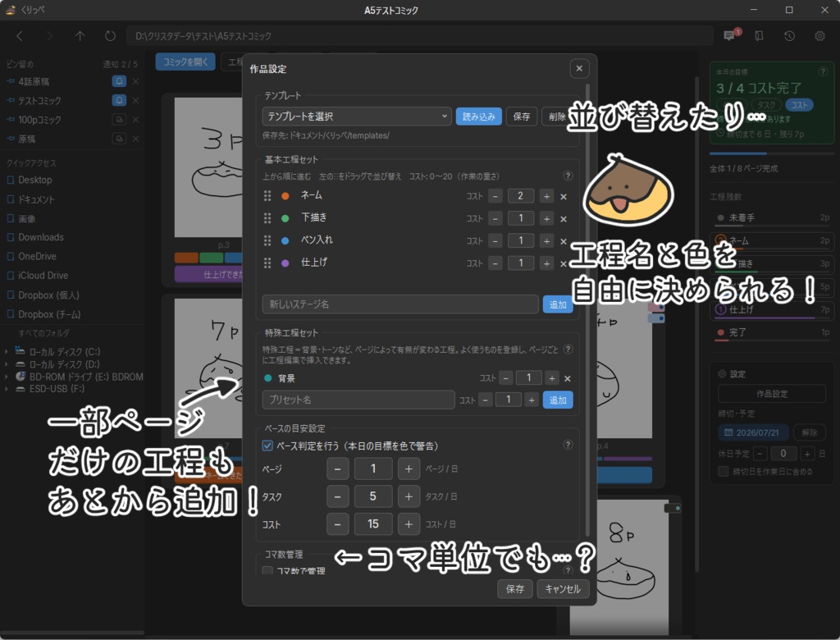
Task: Click the page 8P thumbnail
Action: (619, 567)
